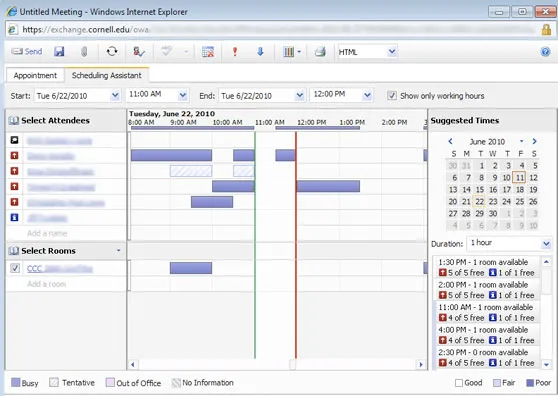Click the Send button
Viewport: 558px width, 396px height.
(27, 52)
